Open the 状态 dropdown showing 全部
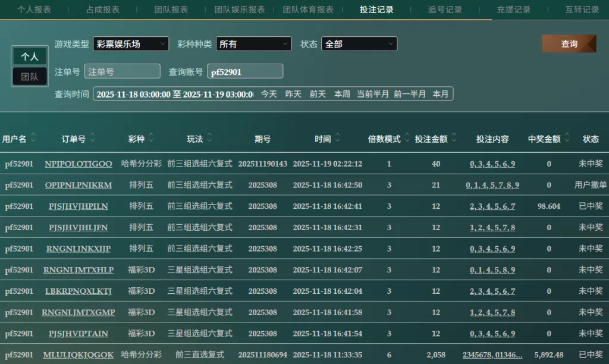The height and width of the screenshot is (364, 609). coord(359,44)
